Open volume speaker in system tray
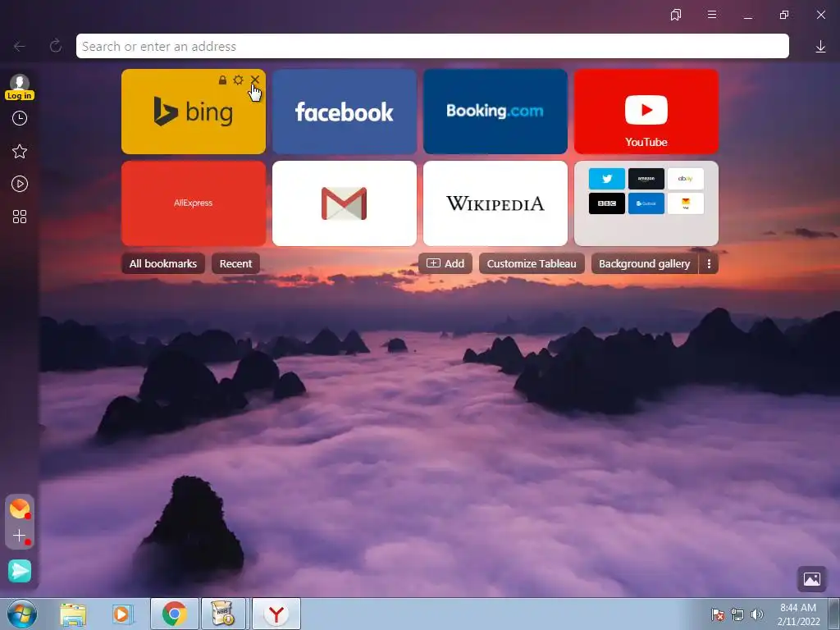 click(757, 614)
